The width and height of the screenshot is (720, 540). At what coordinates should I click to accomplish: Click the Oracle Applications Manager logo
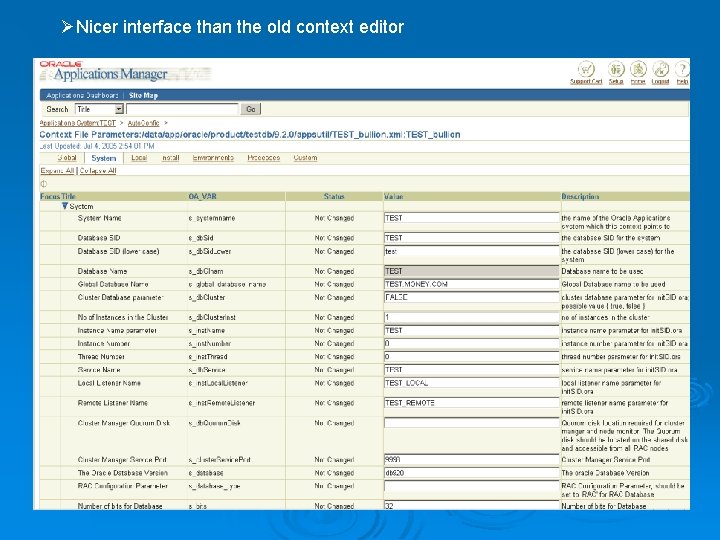[x=104, y=71]
